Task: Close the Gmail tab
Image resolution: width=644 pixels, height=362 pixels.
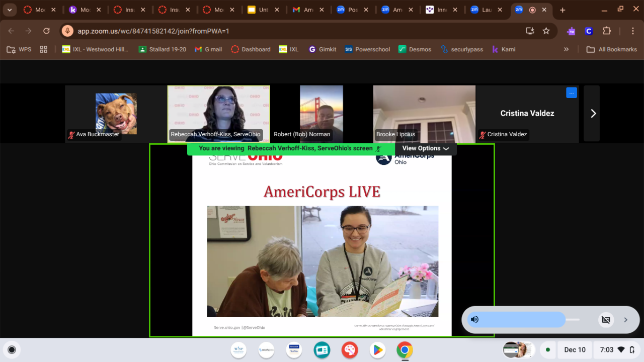Action: click(x=320, y=10)
